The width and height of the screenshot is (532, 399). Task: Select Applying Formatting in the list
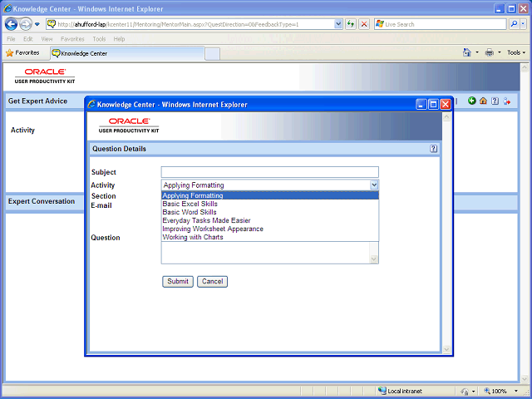[270, 195]
